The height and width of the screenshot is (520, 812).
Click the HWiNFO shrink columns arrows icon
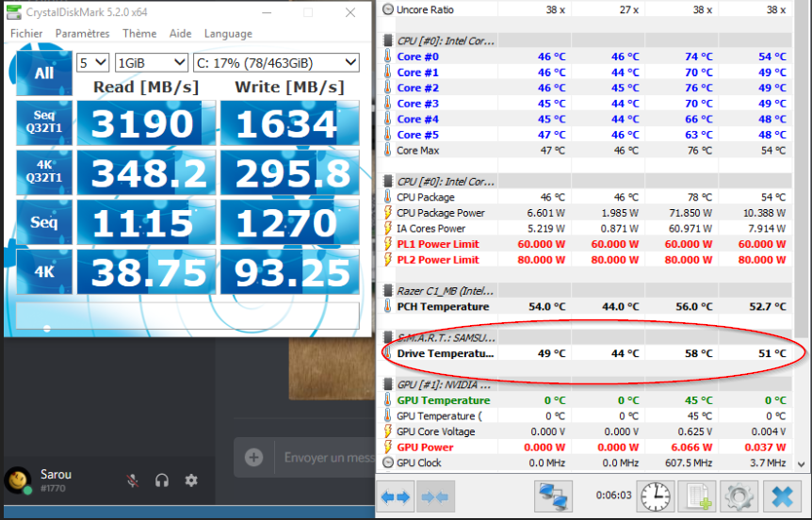point(435,497)
